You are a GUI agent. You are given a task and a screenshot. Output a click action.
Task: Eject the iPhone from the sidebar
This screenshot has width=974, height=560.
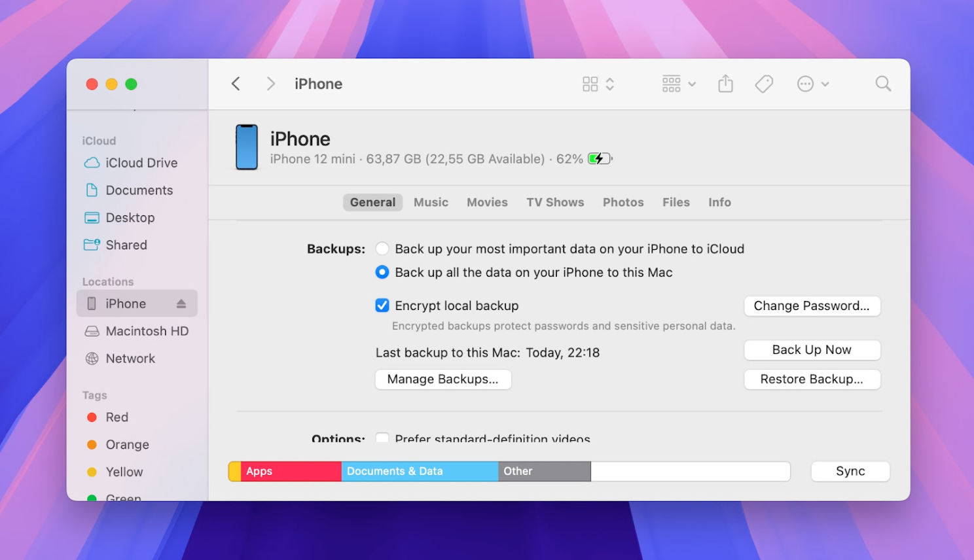click(181, 304)
